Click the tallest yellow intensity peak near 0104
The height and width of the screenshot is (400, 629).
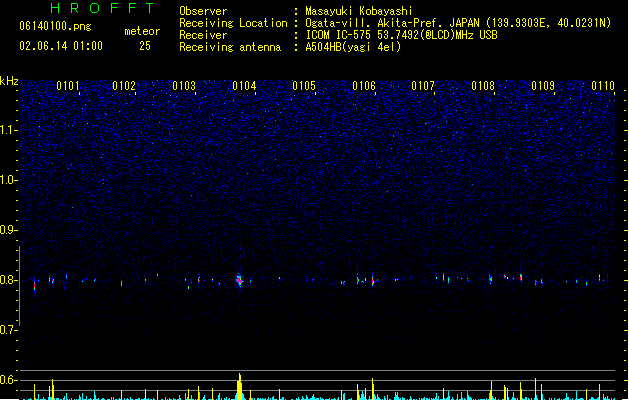pos(239,386)
